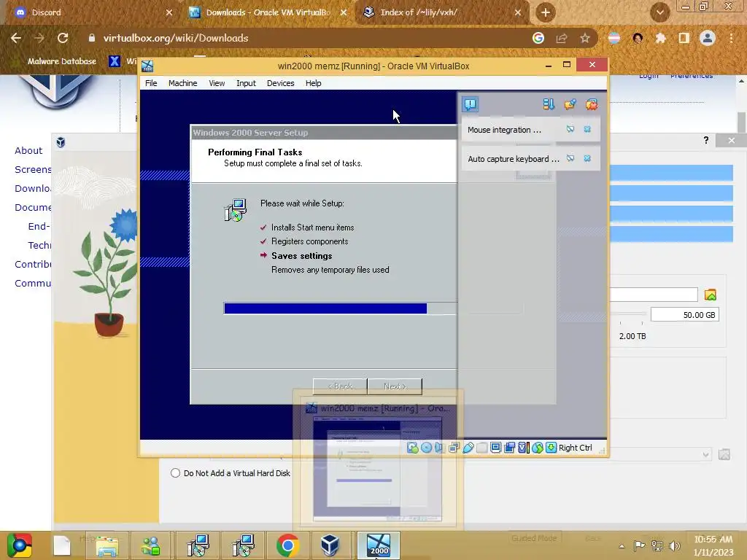Click the mouse integration status icon

(538, 448)
